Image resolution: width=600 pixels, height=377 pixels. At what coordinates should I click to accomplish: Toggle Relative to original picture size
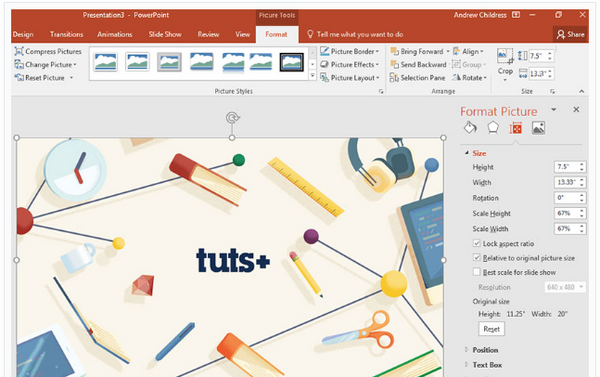(476, 258)
